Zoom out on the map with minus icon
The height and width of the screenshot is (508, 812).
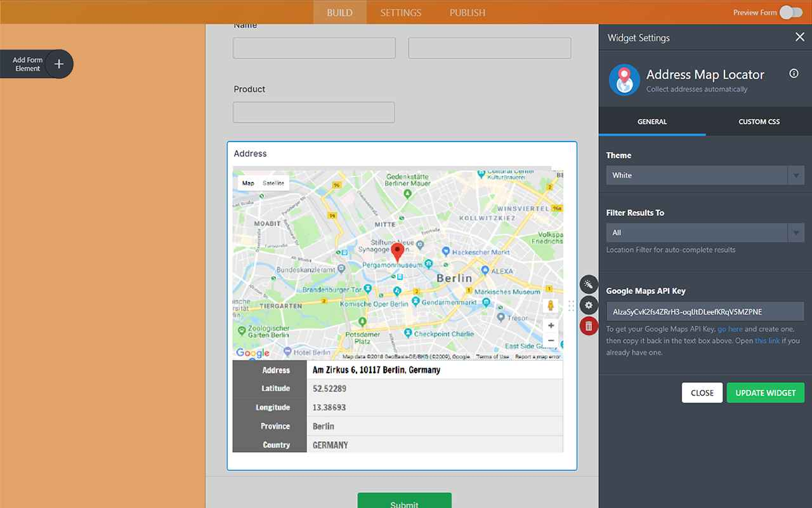pos(550,340)
